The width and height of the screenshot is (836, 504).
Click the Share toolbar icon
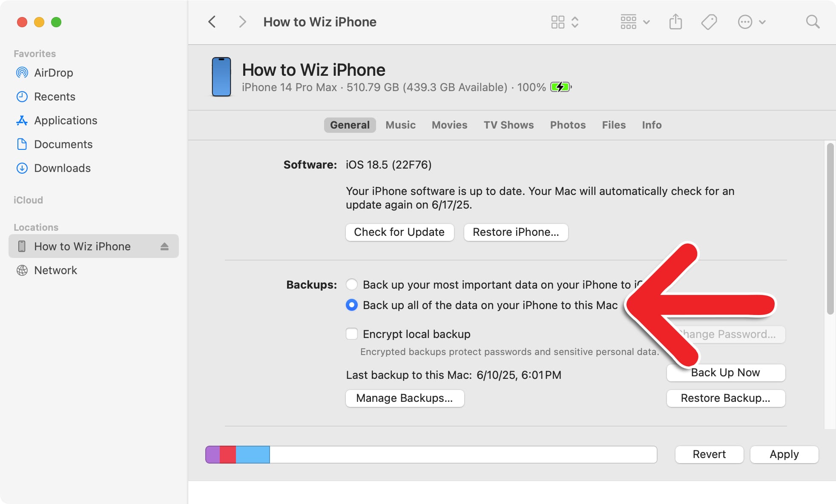click(x=675, y=21)
